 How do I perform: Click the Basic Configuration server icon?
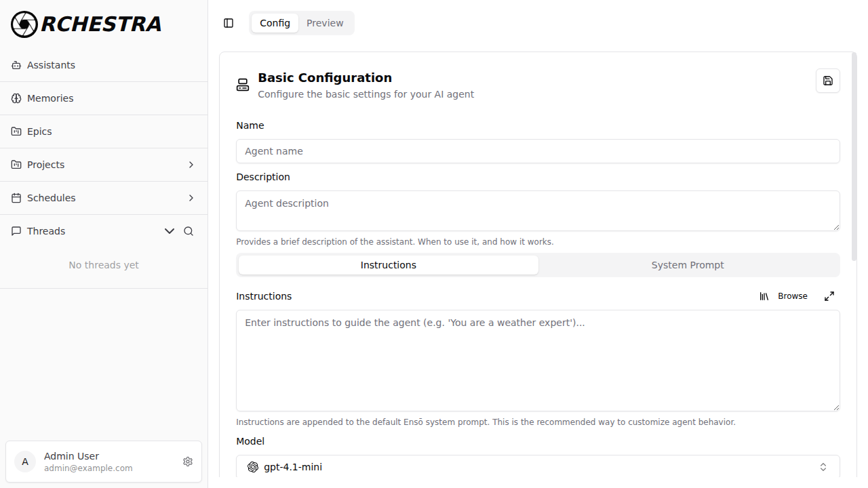pos(243,85)
